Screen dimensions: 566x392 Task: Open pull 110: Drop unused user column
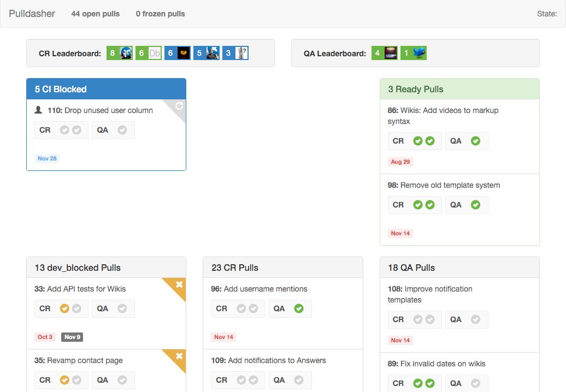[x=101, y=110]
